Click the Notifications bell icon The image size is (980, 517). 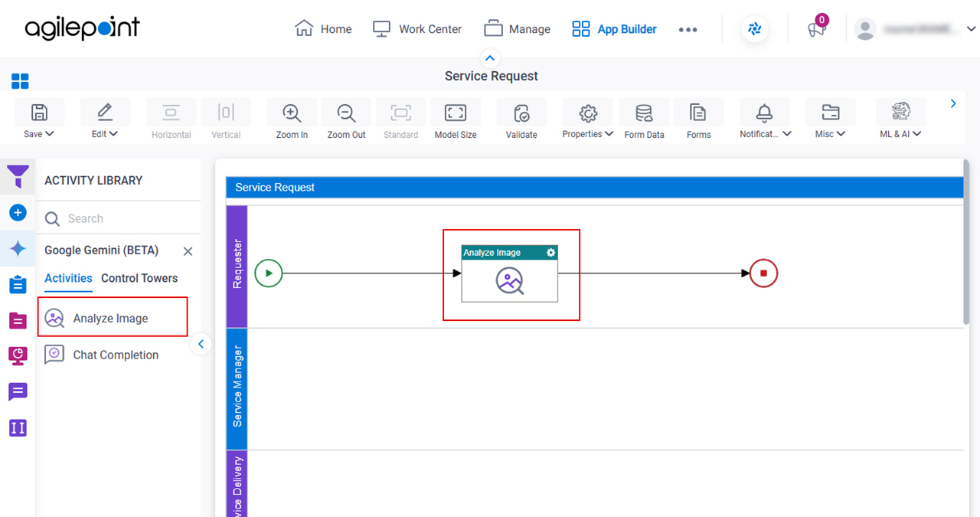pyautogui.click(x=764, y=113)
